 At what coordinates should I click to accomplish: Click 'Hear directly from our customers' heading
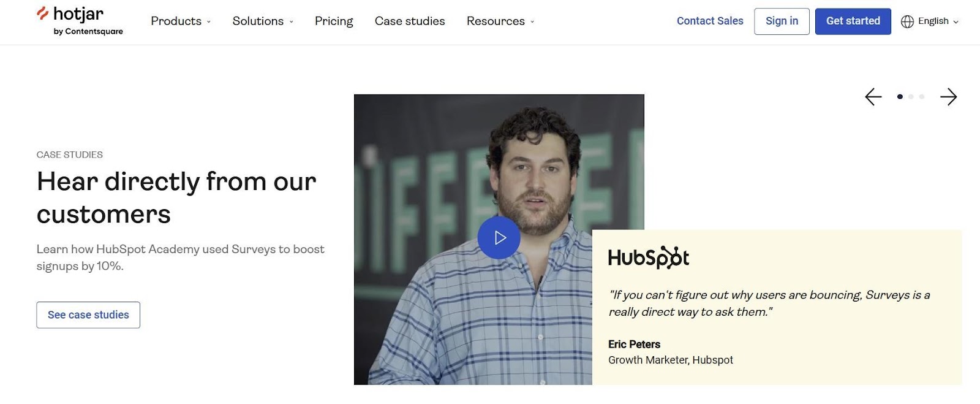pos(176,198)
